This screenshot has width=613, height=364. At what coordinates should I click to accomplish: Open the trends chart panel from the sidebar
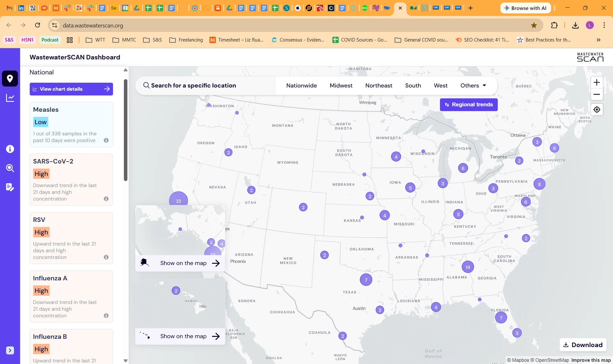(10, 98)
